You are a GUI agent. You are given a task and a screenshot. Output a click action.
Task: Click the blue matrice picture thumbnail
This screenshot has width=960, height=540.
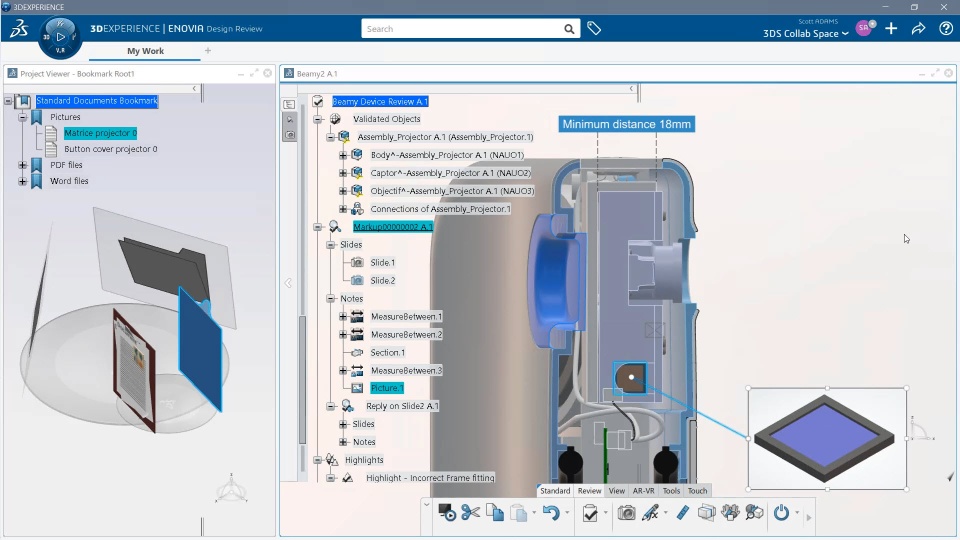tap(827, 438)
